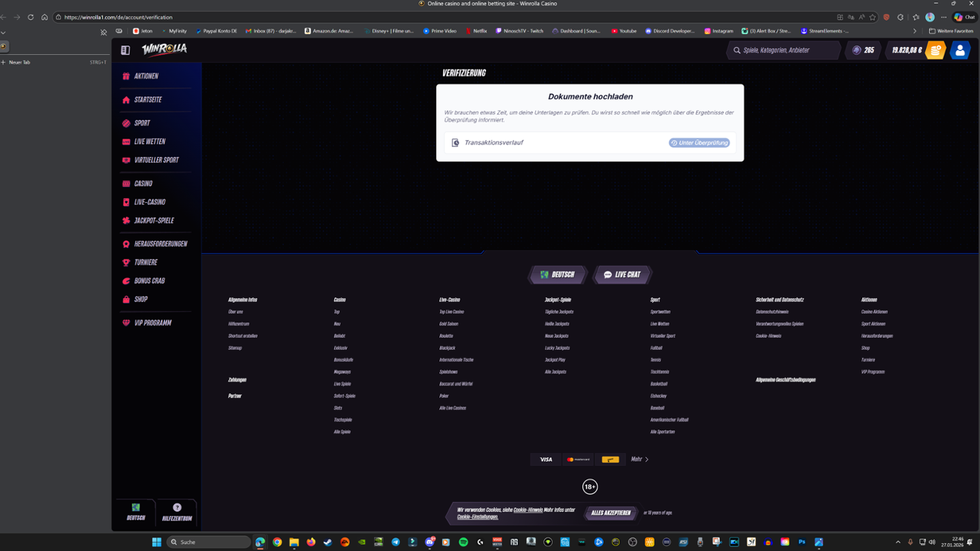This screenshot has width=980, height=551.
Task: Click the Bonus Crab icon
Action: click(x=126, y=281)
